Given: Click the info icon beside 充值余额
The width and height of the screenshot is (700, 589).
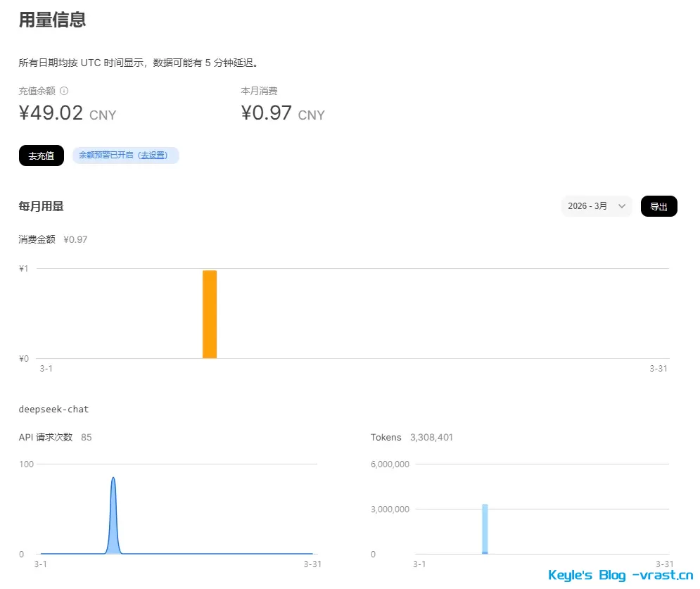Looking at the screenshot, I should click(x=65, y=91).
